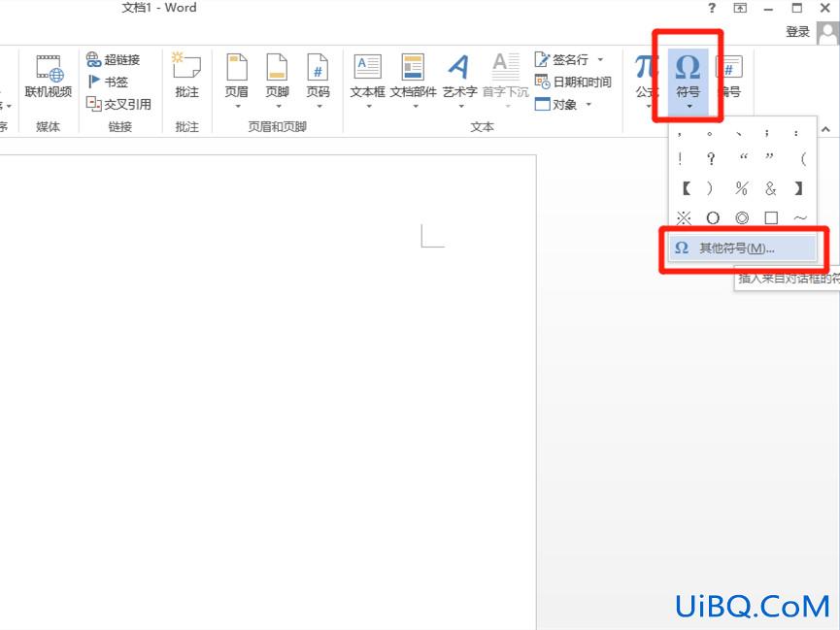Screen dimensions: 840x630
Task: Insert the right double quote symbol
Action: [770, 157]
